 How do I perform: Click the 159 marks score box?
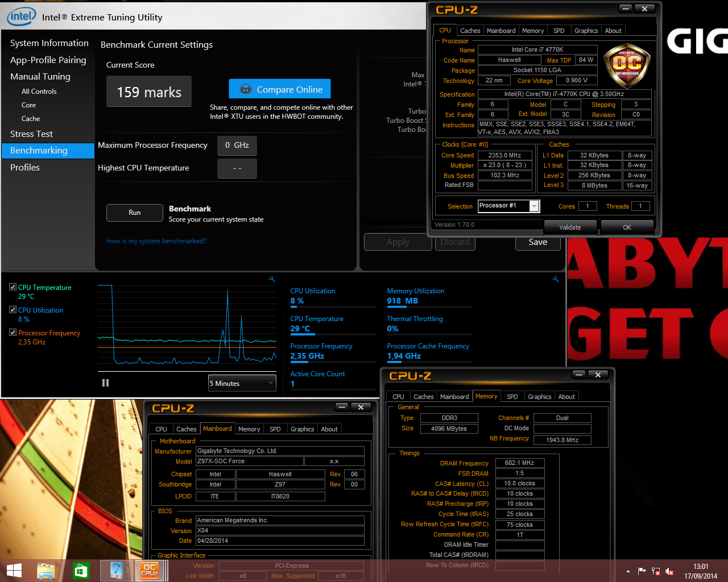pos(149,92)
